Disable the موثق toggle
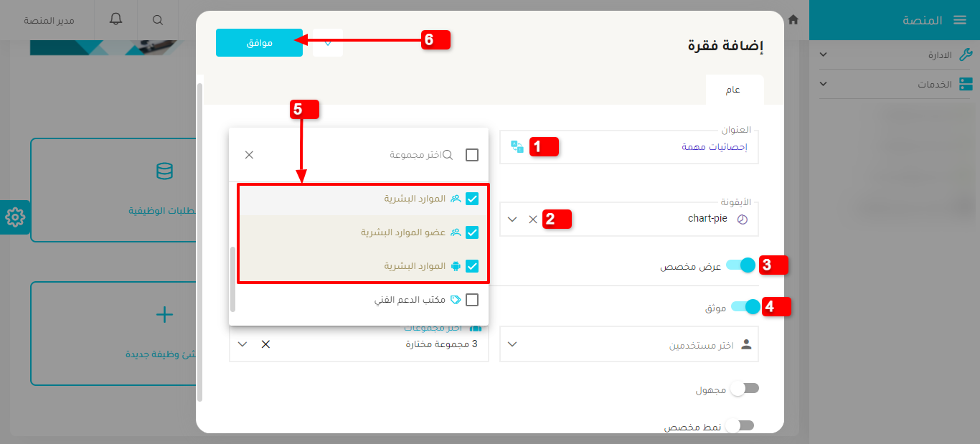This screenshot has width=980, height=444. click(745, 306)
